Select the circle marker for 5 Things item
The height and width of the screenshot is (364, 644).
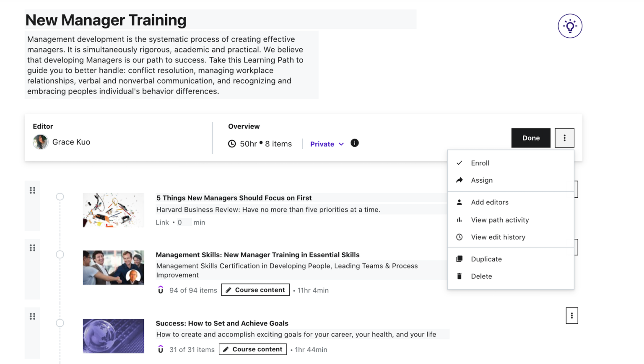point(60,197)
